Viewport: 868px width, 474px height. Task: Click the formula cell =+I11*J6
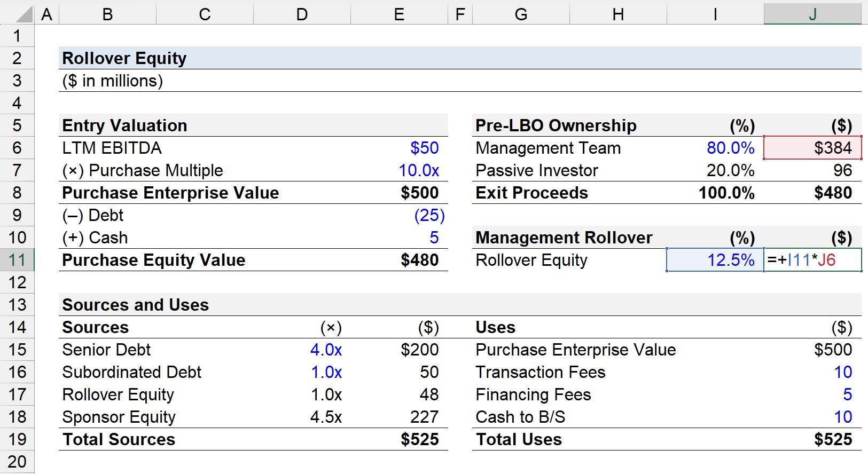tap(812, 260)
